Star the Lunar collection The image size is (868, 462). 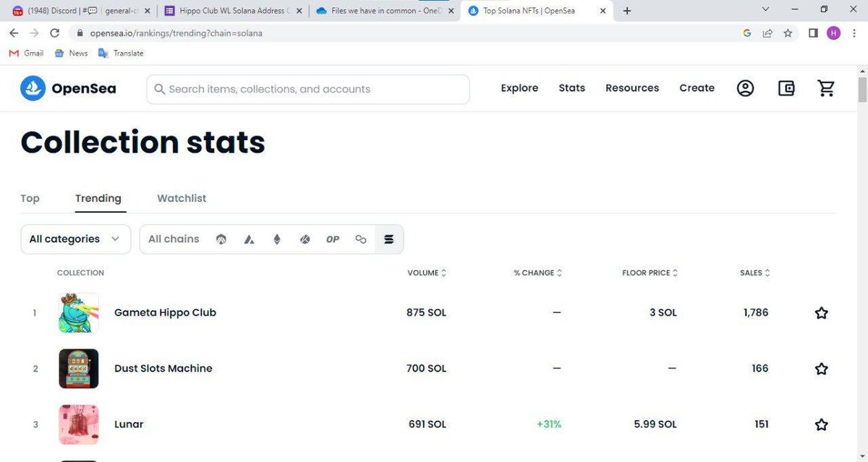(x=821, y=424)
